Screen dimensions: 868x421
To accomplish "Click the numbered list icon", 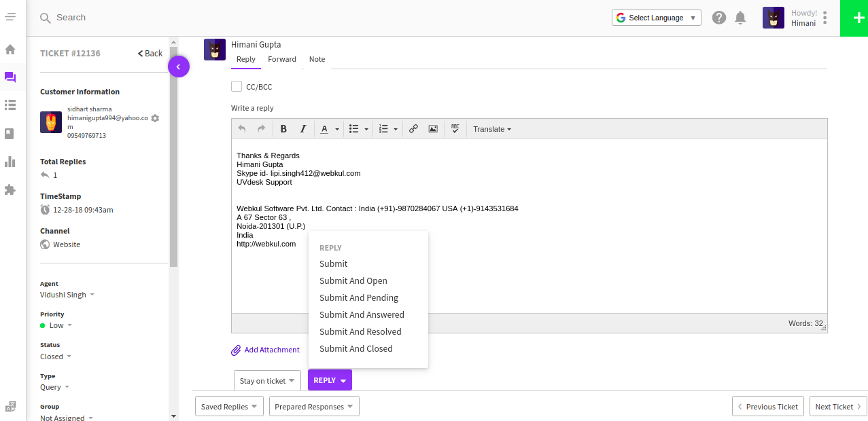I will (383, 129).
